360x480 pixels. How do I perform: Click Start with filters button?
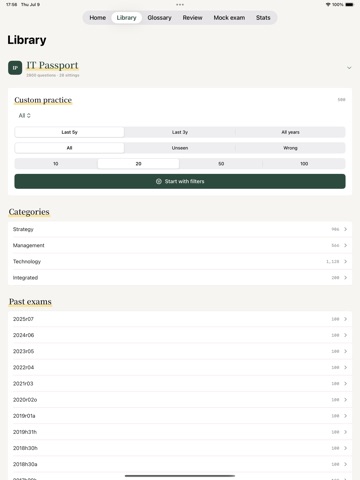pos(180,181)
